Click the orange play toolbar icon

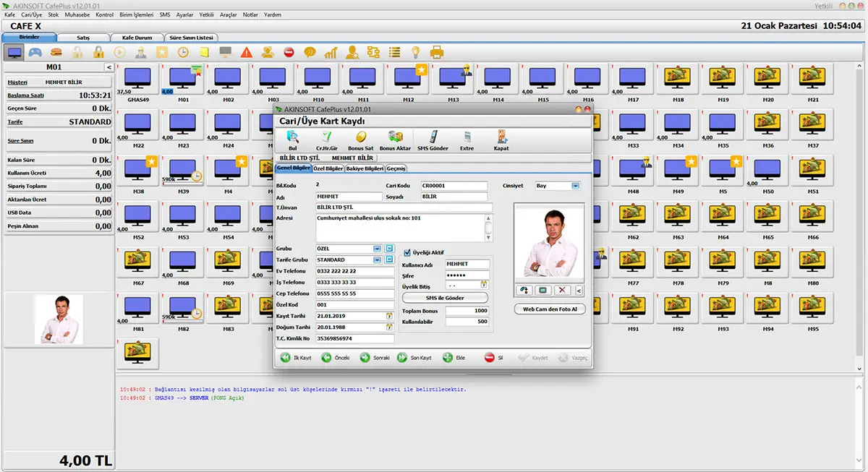[x=119, y=52]
